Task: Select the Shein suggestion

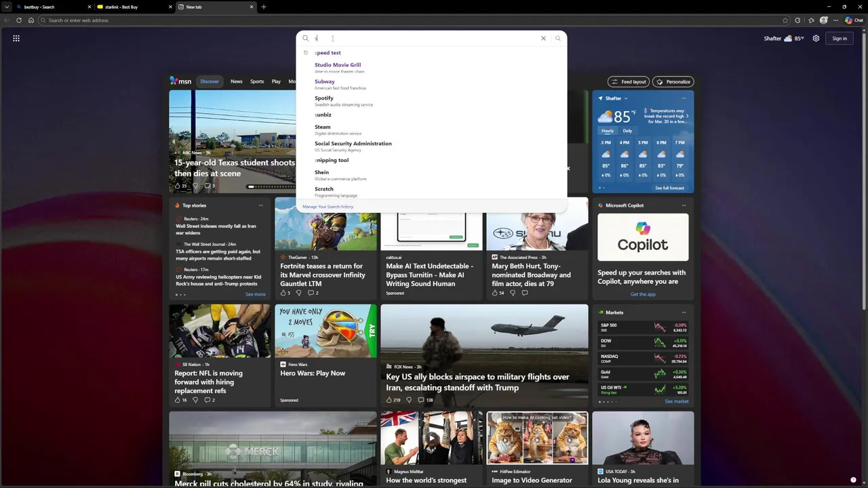Action: click(x=431, y=175)
